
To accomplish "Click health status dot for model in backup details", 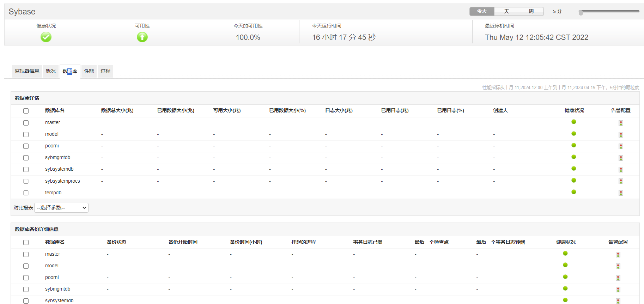I will [x=565, y=265].
